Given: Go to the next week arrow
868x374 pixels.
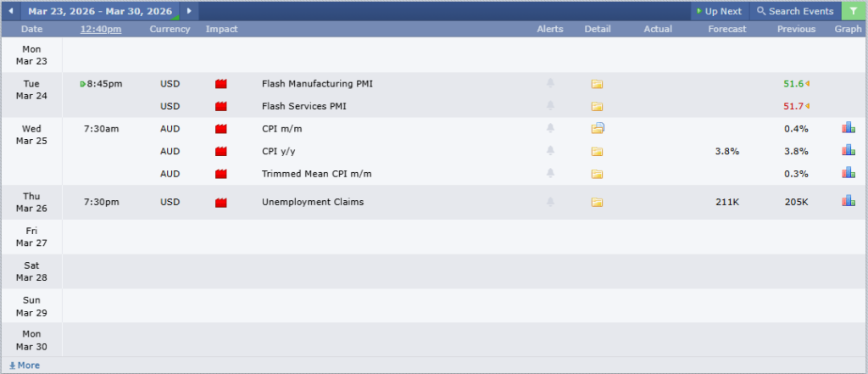Looking at the screenshot, I should pyautogui.click(x=188, y=11).
